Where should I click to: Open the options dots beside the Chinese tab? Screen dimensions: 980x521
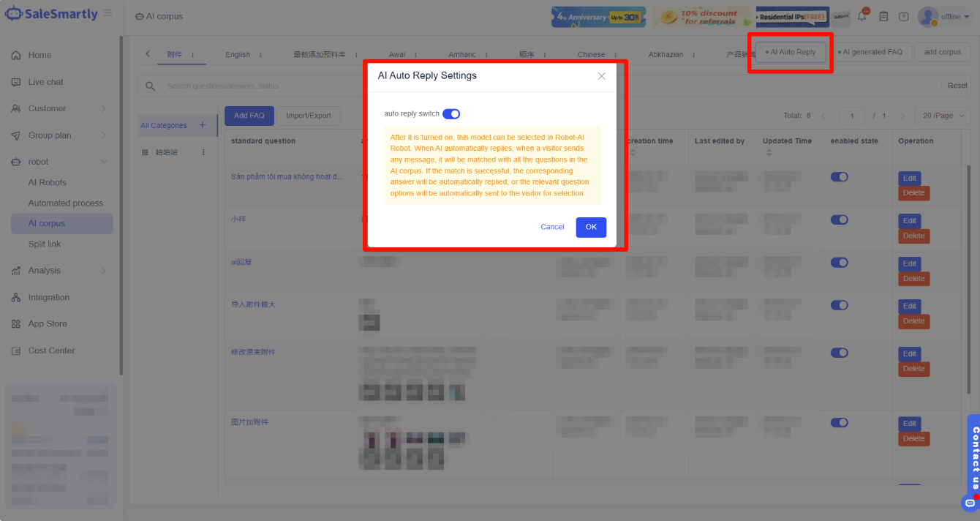coord(615,55)
